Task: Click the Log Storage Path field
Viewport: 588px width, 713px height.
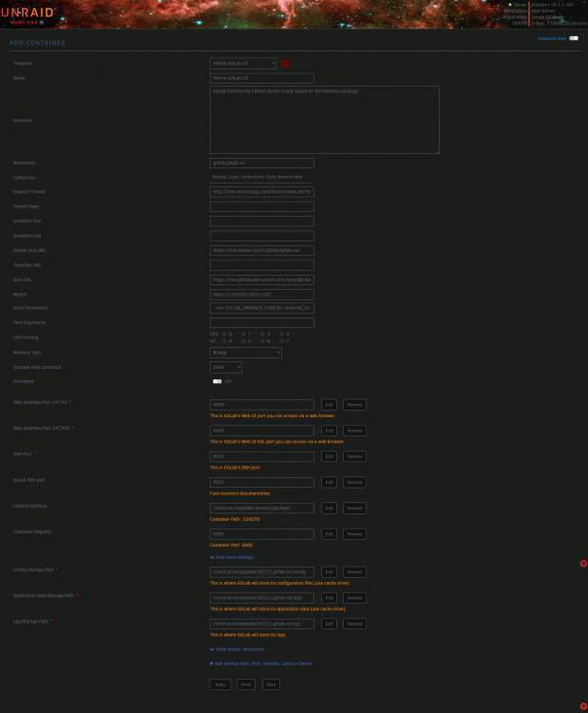Action: 262,624
